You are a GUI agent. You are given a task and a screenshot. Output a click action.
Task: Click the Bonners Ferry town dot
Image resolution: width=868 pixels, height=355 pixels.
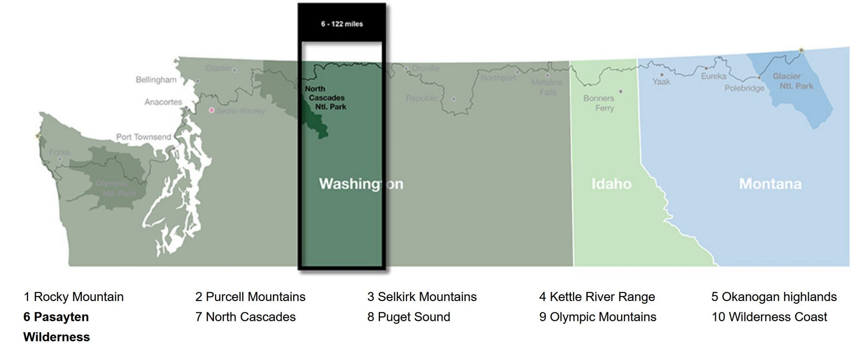[x=620, y=91]
